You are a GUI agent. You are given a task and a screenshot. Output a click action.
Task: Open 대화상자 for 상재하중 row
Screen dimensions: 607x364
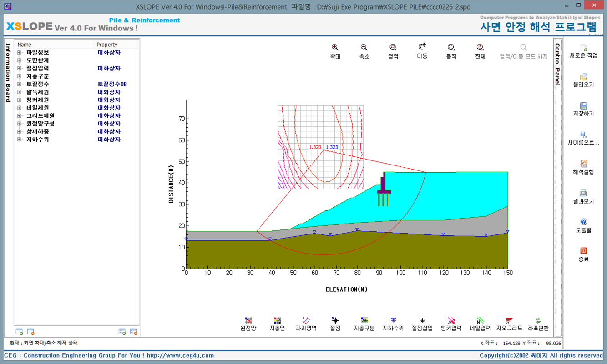pos(109,131)
